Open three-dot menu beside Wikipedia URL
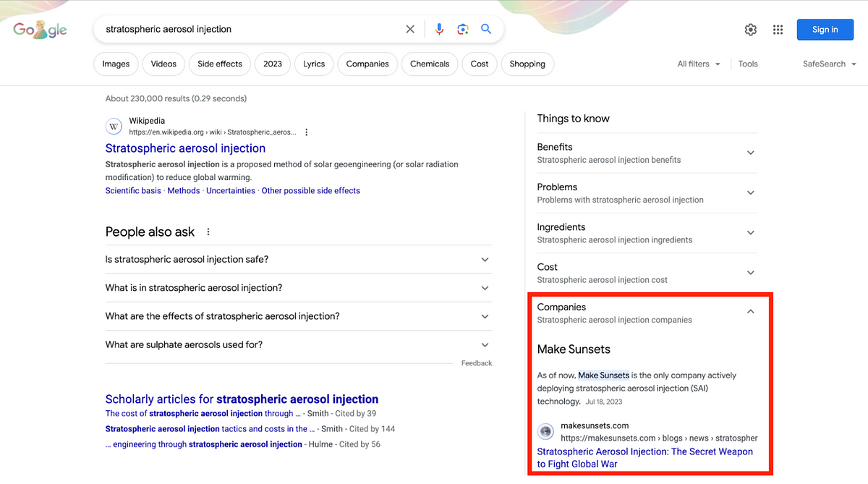Viewport: 868px width, 484px height. pos(307,132)
